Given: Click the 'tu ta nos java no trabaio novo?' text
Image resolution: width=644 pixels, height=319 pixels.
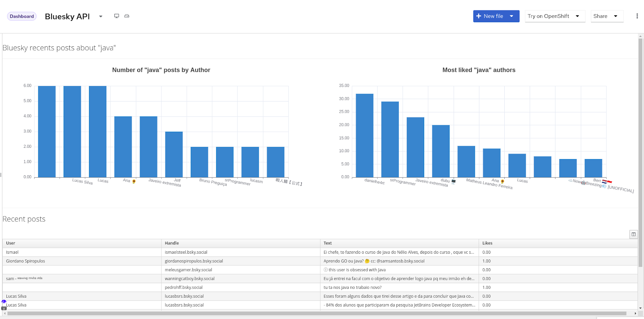Looking at the screenshot, I should (x=353, y=288).
